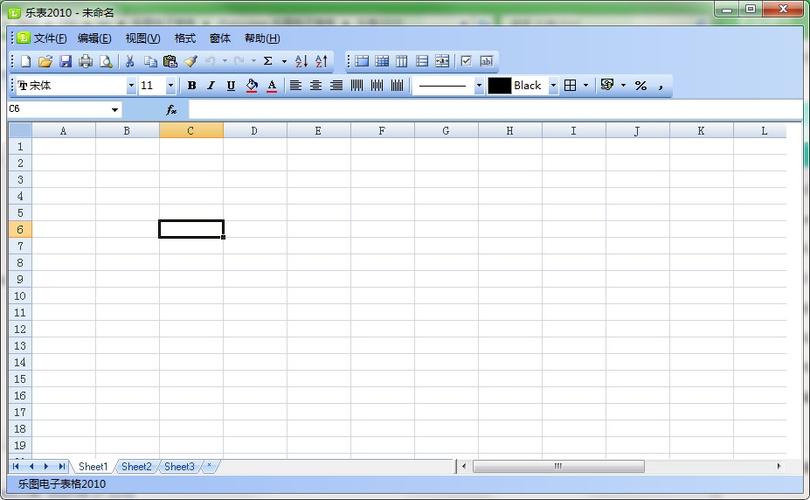Sort ascending A to Z
Screen dimensions: 810x500
301,61
